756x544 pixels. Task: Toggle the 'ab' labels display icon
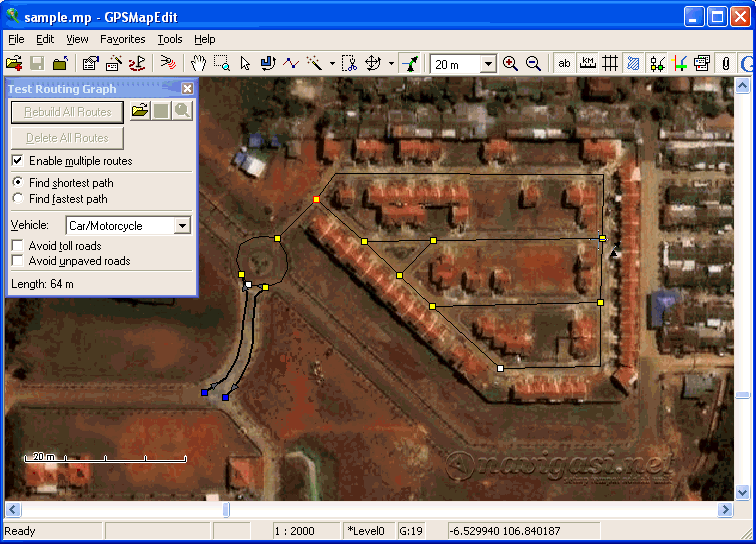pos(565,63)
